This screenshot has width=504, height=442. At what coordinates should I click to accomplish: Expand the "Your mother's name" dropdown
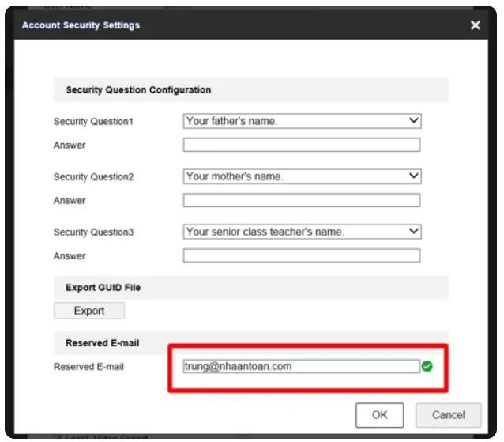[x=302, y=176]
